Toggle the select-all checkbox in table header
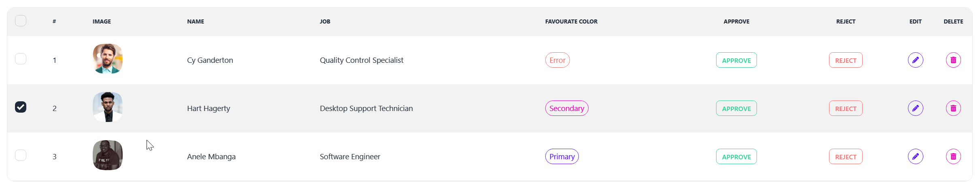The width and height of the screenshot is (980, 188). [x=21, y=21]
